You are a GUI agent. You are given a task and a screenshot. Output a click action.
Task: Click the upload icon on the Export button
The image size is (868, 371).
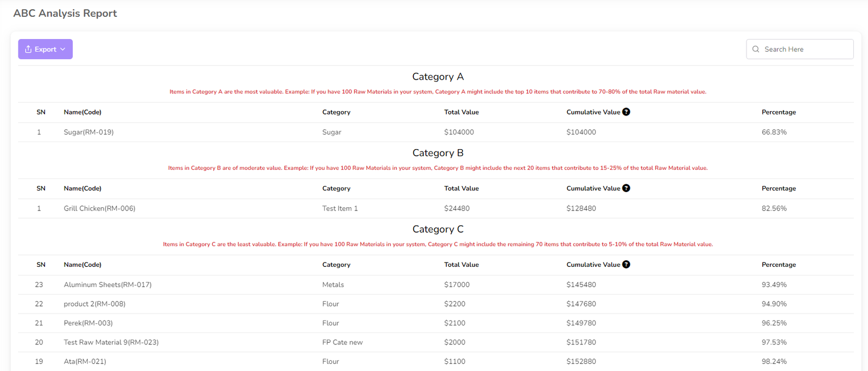coord(28,49)
